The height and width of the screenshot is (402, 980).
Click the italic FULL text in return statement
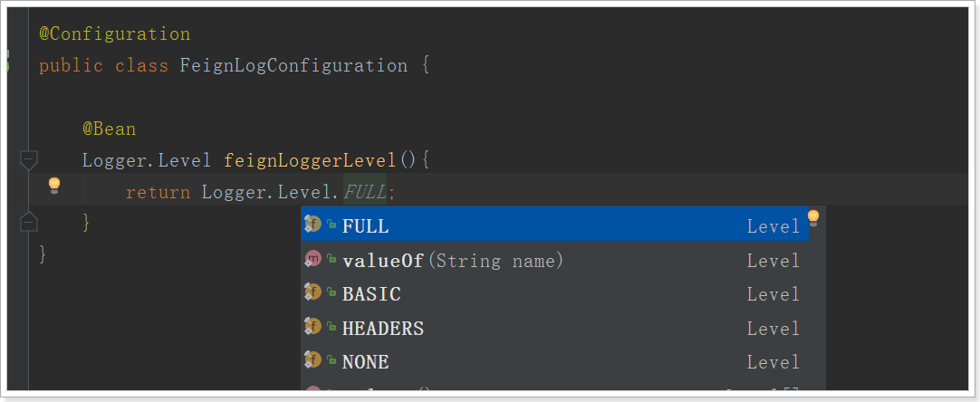click(x=365, y=192)
